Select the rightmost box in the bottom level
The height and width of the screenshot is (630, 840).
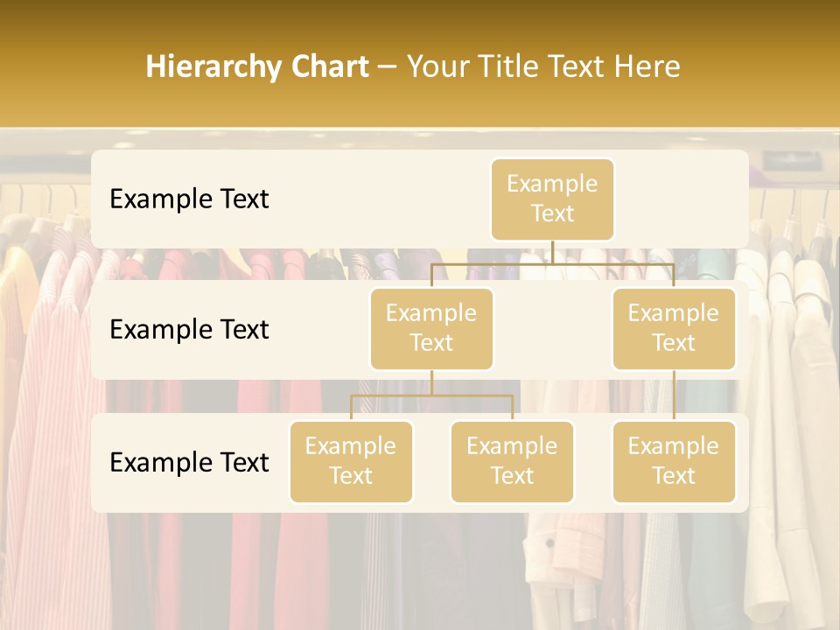point(674,461)
